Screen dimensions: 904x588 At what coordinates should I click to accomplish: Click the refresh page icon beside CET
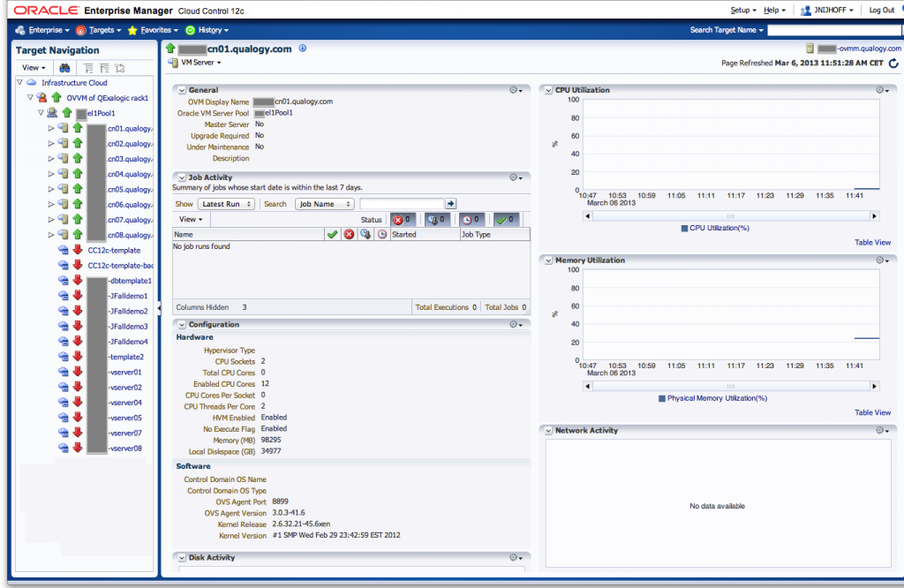click(x=893, y=63)
